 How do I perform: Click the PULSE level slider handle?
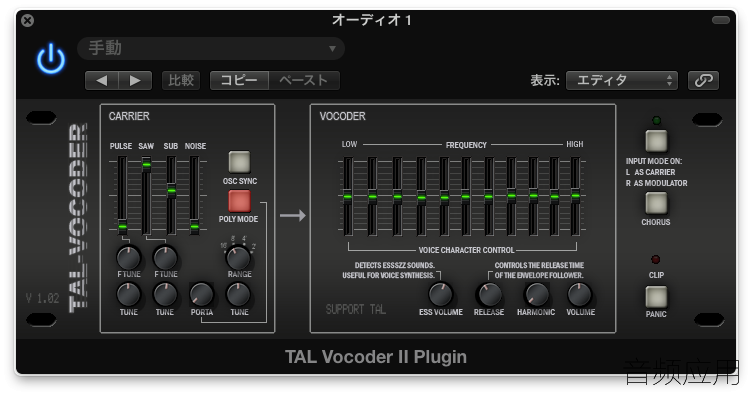point(123,226)
